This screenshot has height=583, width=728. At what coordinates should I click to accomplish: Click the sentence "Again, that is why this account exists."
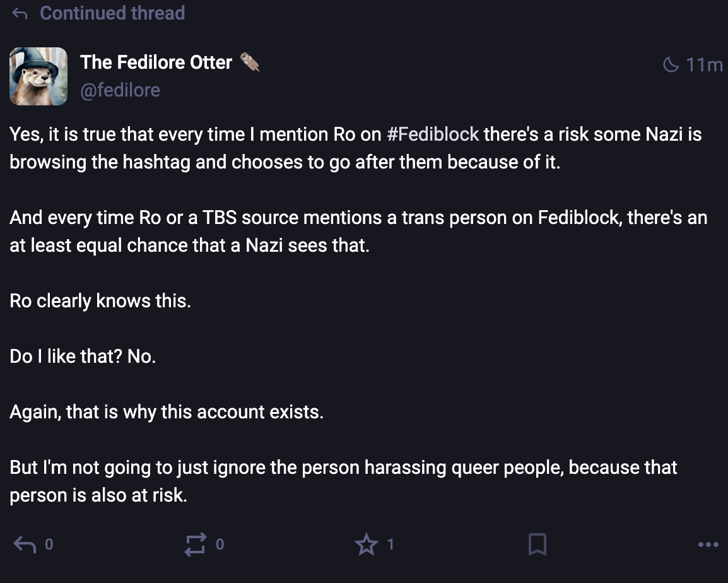(x=167, y=412)
